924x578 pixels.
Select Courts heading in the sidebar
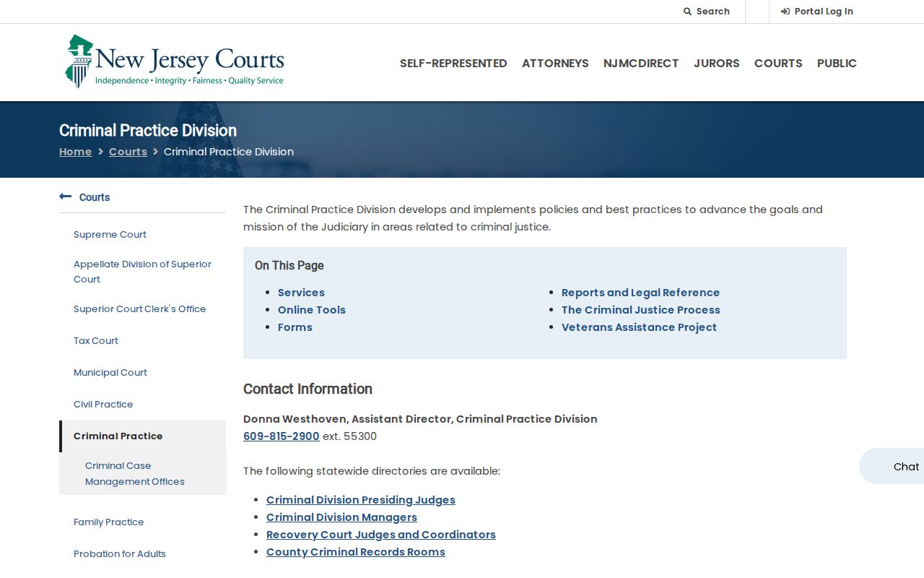click(95, 197)
